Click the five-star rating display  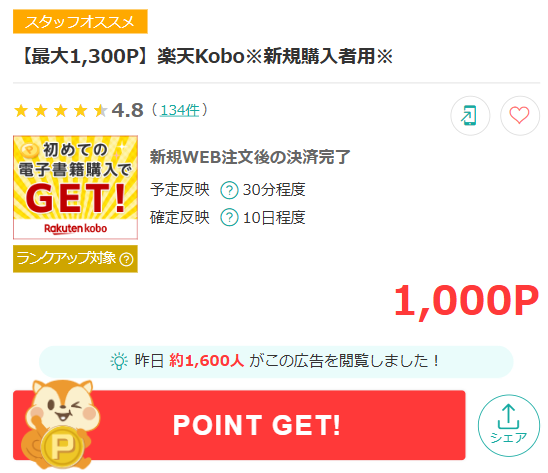(60, 111)
